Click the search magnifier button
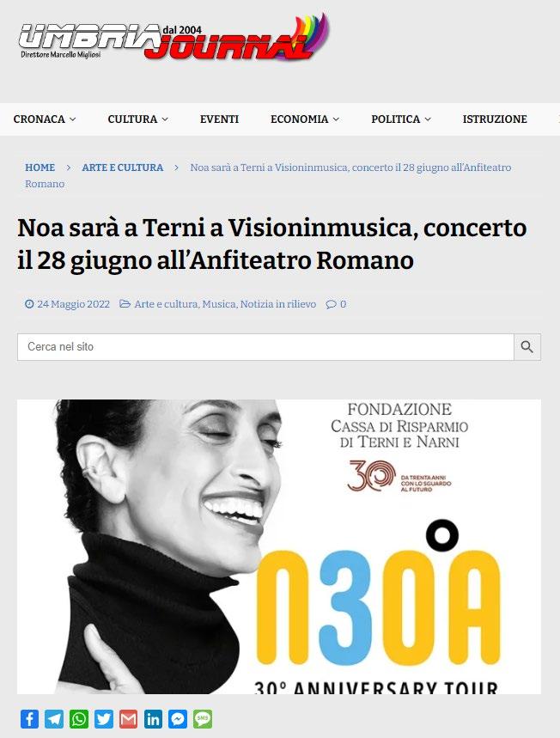560x738 pixels. pos(527,347)
